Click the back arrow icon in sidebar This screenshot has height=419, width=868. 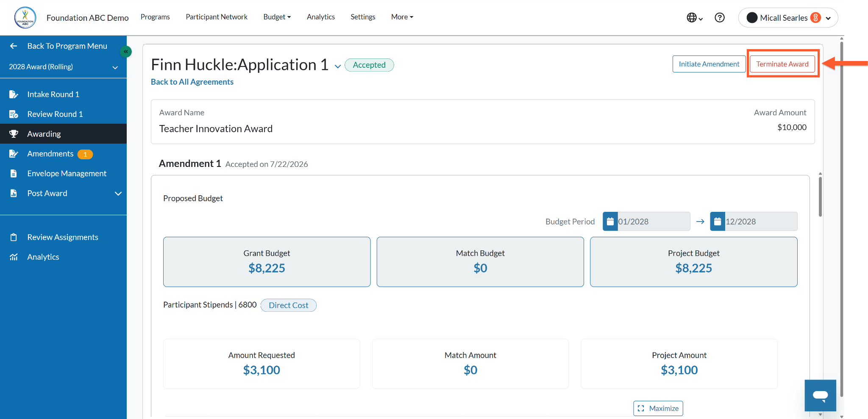pos(14,46)
